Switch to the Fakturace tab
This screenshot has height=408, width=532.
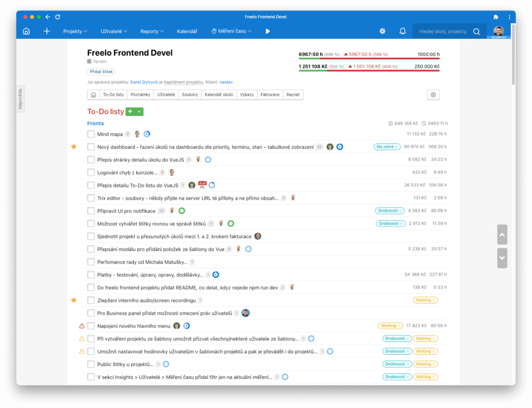coord(270,94)
